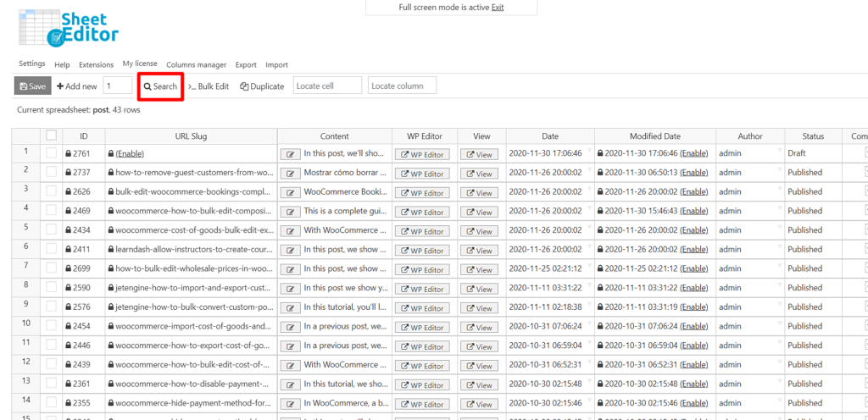Open author dropdown arrow for row 2411
The width and height of the screenshot is (868, 420).
tap(779, 246)
